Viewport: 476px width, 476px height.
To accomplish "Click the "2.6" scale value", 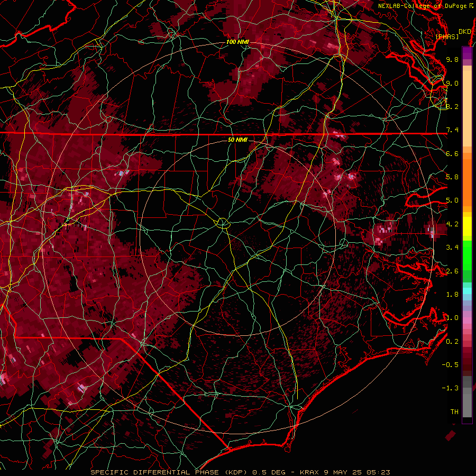I will coord(452,271).
